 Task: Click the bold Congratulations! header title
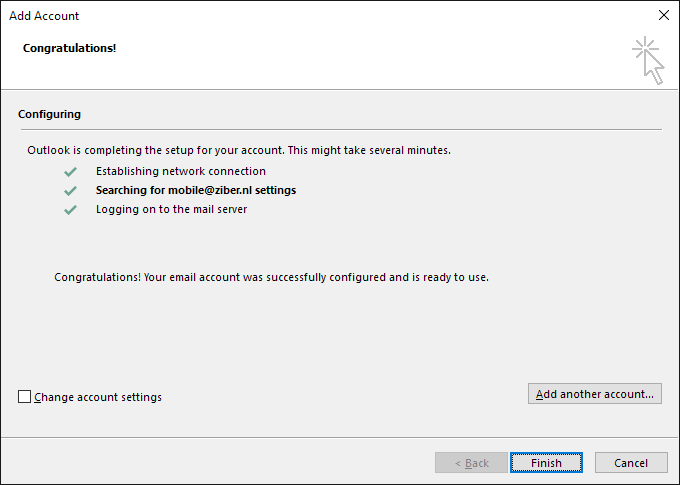(x=69, y=48)
